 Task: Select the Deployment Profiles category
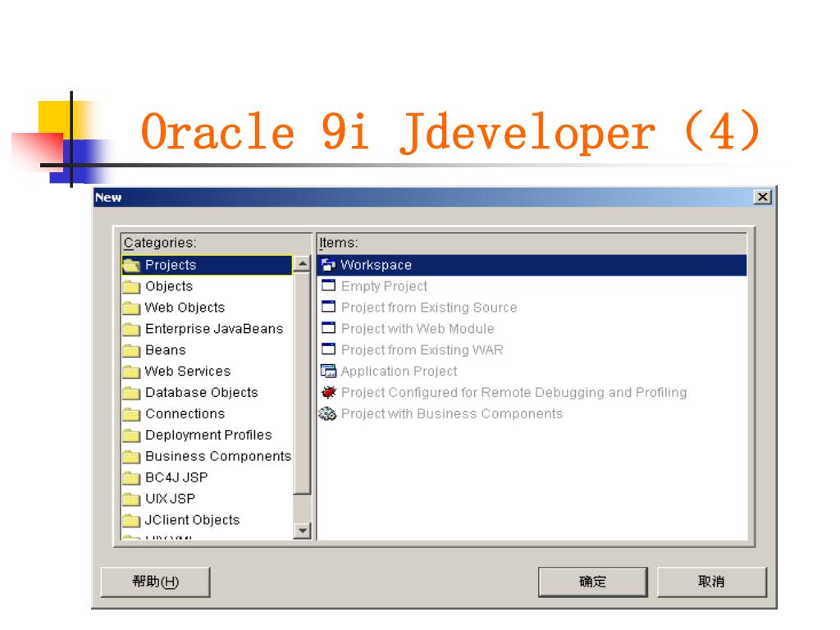(208, 435)
